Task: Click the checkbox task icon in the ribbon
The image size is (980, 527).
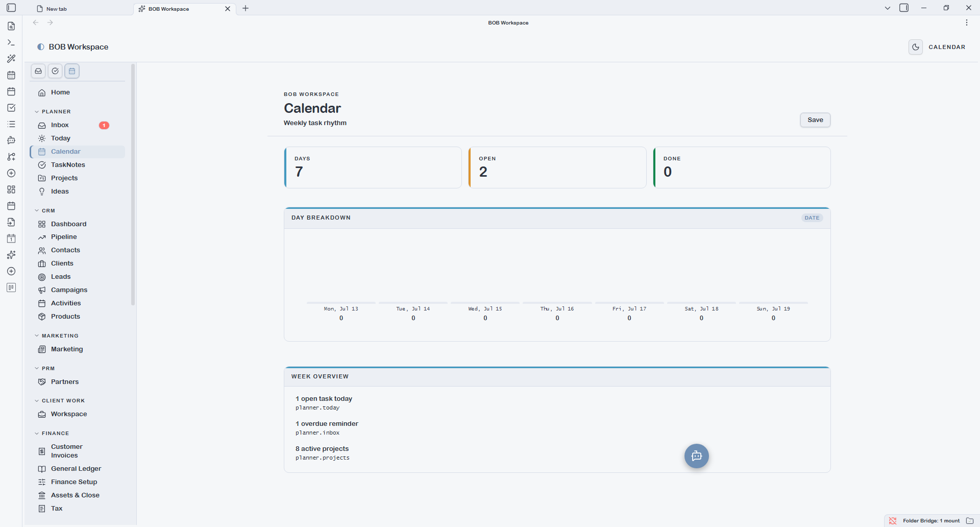Action: [11, 108]
